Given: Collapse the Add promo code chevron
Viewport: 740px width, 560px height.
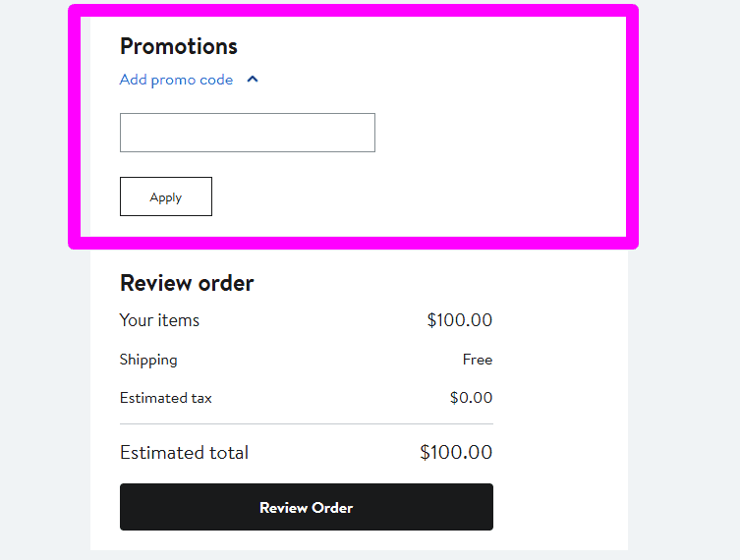Looking at the screenshot, I should (253, 80).
